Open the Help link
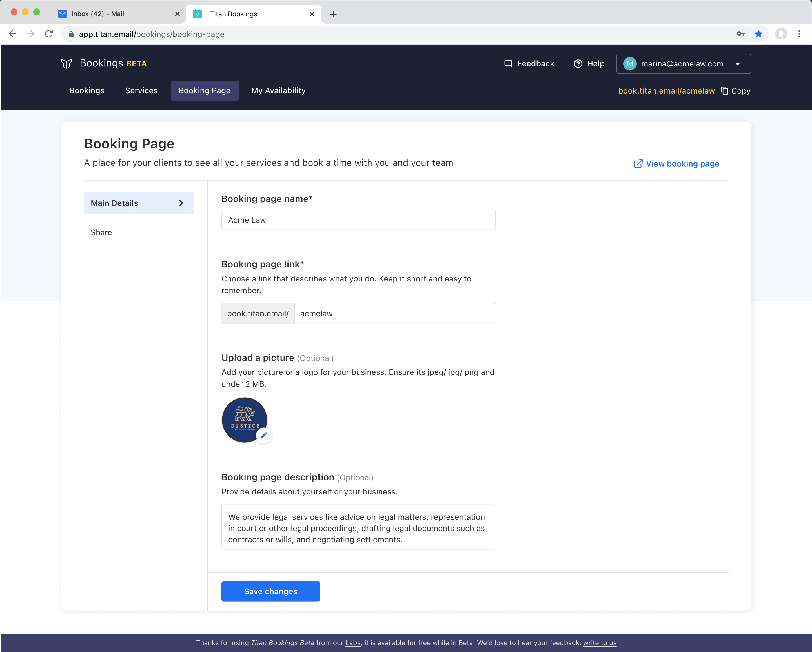Viewport: 812px width, 652px height. [589, 63]
